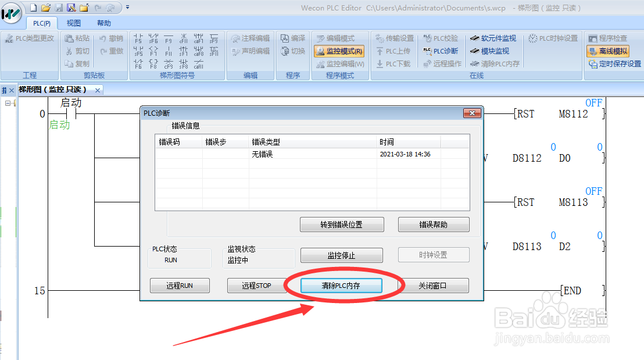Select 编辑模式 edit mode
Screen dimensions: 644x360
[x=335, y=38]
